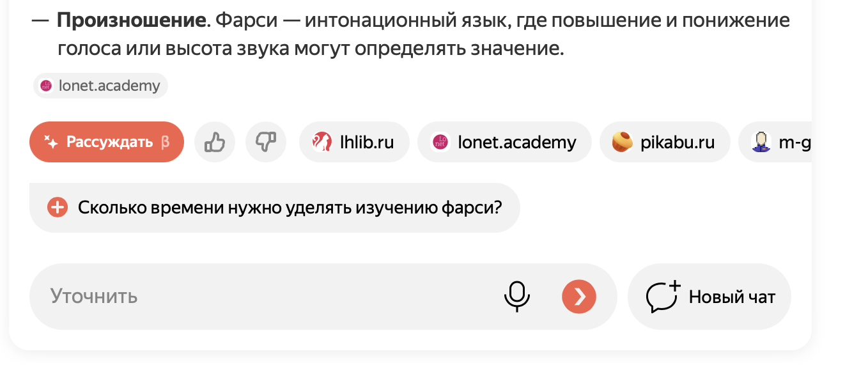Screen dimensions: 868x381
Task: Activate the microphone voice input
Action: [x=516, y=297]
